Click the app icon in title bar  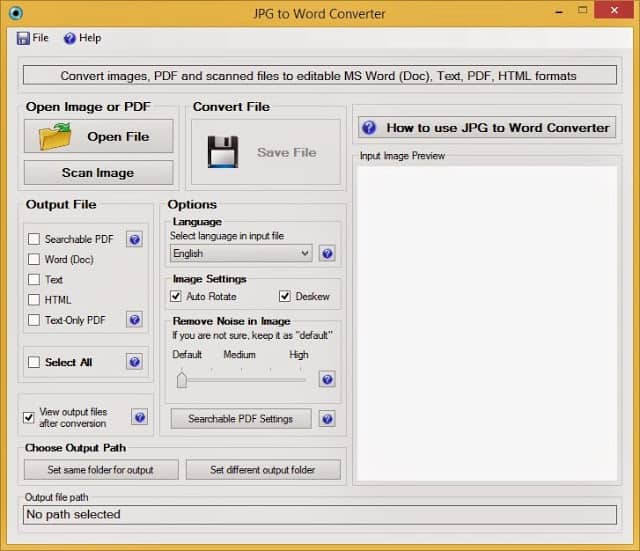point(16,13)
